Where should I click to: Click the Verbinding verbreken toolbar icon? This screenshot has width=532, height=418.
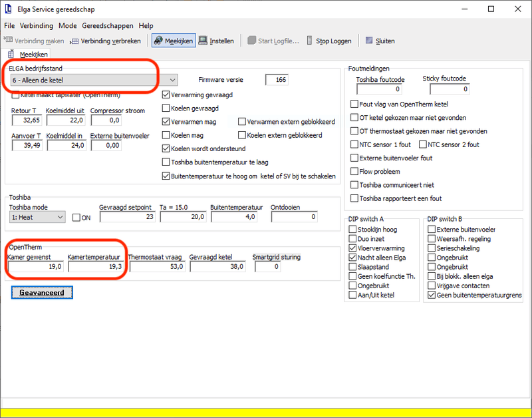point(74,41)
